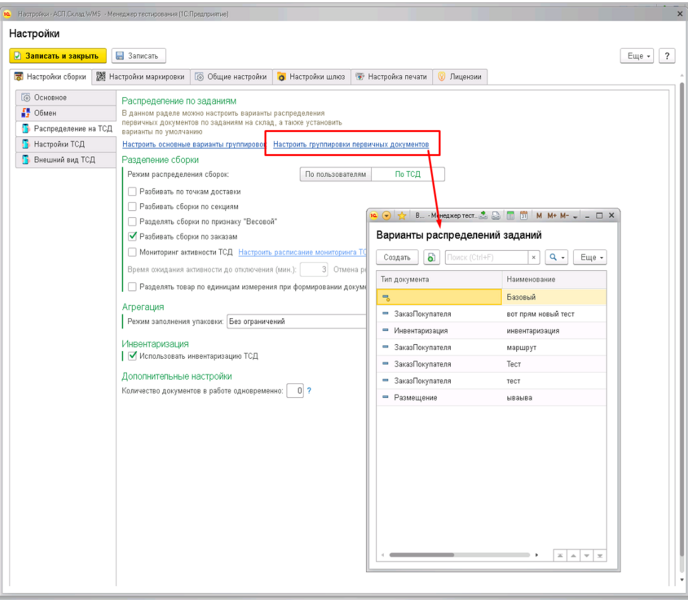This screenshot has height=600, width=688.
Task: Click the ? help button at the top right
Action: pos(667,56)
